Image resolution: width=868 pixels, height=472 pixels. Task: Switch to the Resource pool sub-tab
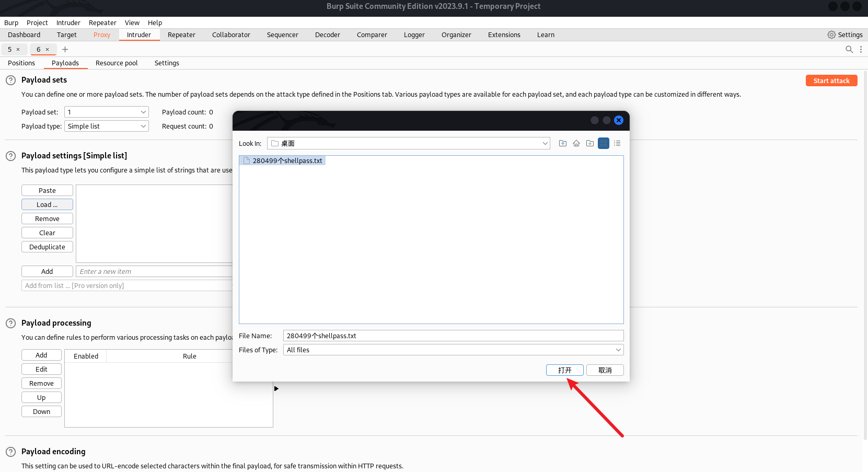117,63
